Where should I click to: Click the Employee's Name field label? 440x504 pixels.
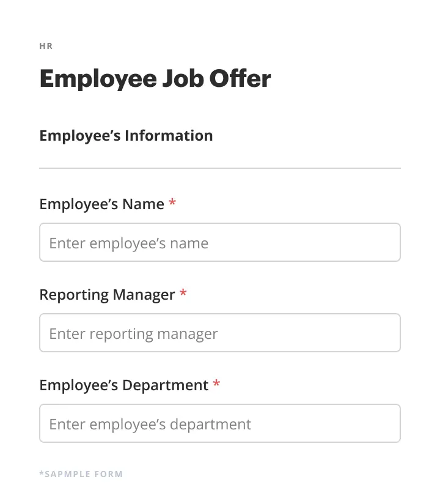(x=102, y=204)
